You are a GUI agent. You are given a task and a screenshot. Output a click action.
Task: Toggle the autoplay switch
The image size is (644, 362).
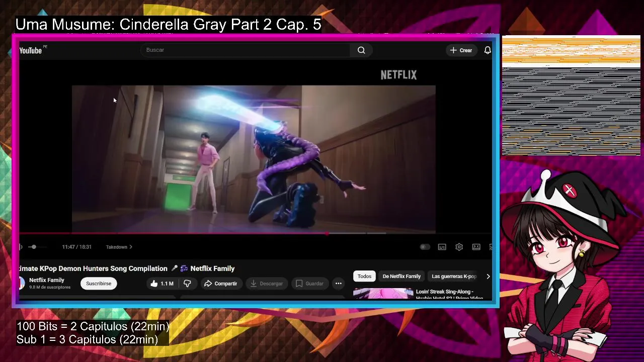point(425,247)
